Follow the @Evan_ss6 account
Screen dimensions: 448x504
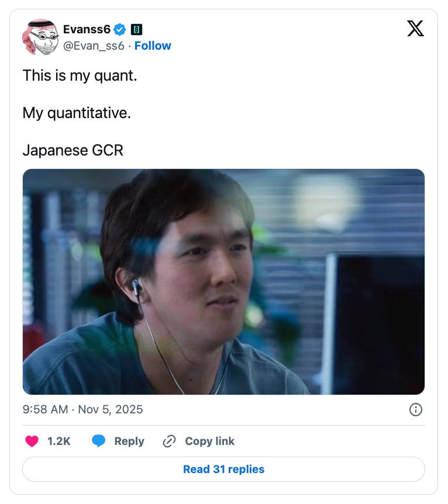pyautogui.click(x=153, y=46)
